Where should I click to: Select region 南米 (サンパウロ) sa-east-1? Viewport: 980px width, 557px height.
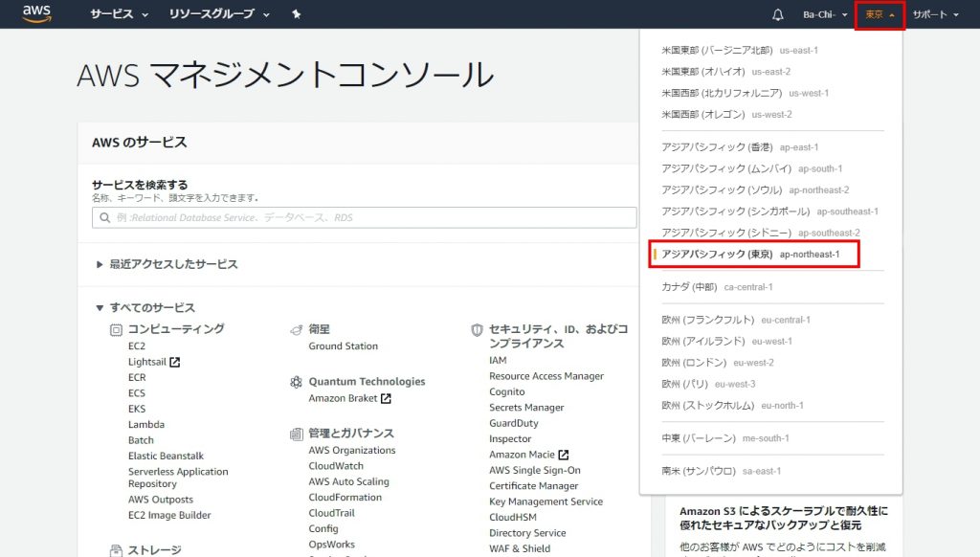722,471
